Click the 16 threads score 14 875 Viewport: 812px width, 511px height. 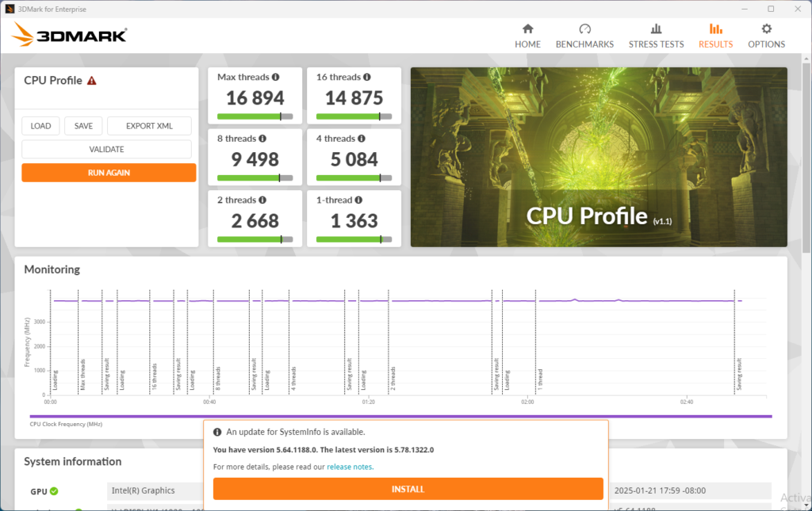354,97
